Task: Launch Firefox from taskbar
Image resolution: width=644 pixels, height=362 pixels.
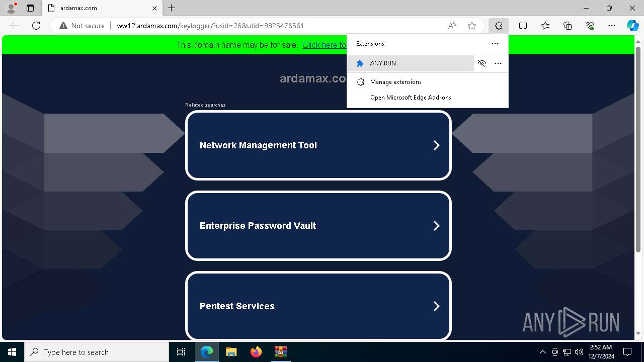Action: pos(256,352)
